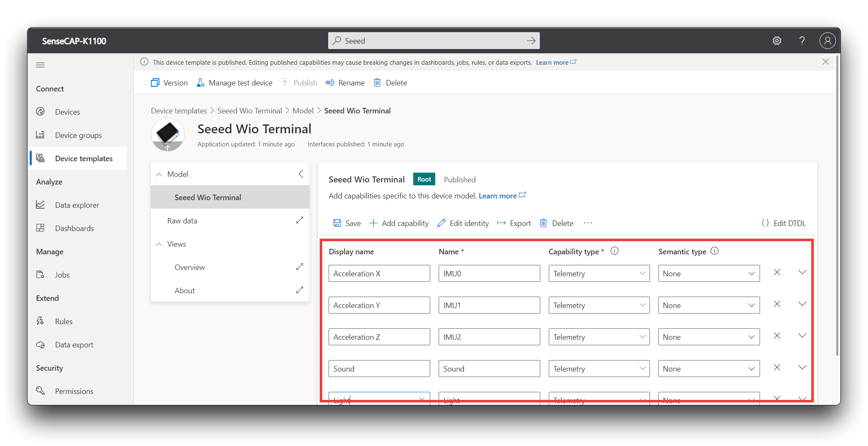Click Delete in the top toolbar

coord(390,83)
